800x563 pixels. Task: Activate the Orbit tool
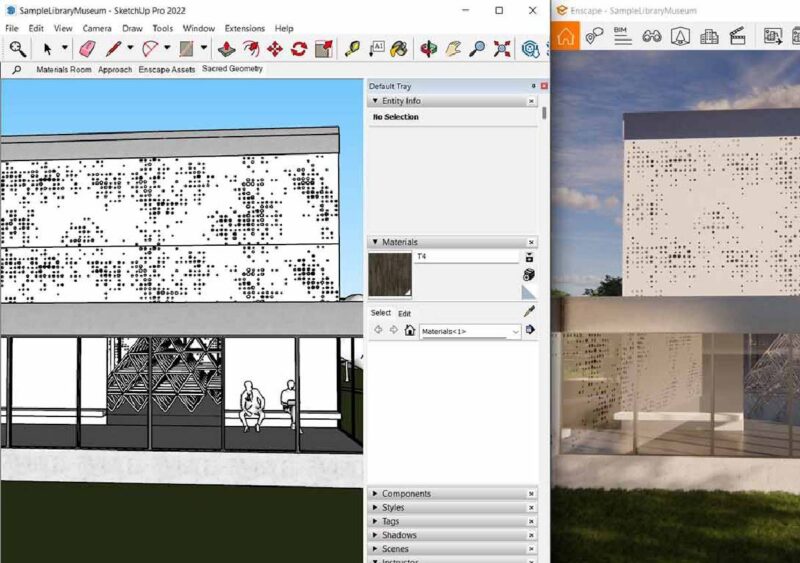coord(429,48)
